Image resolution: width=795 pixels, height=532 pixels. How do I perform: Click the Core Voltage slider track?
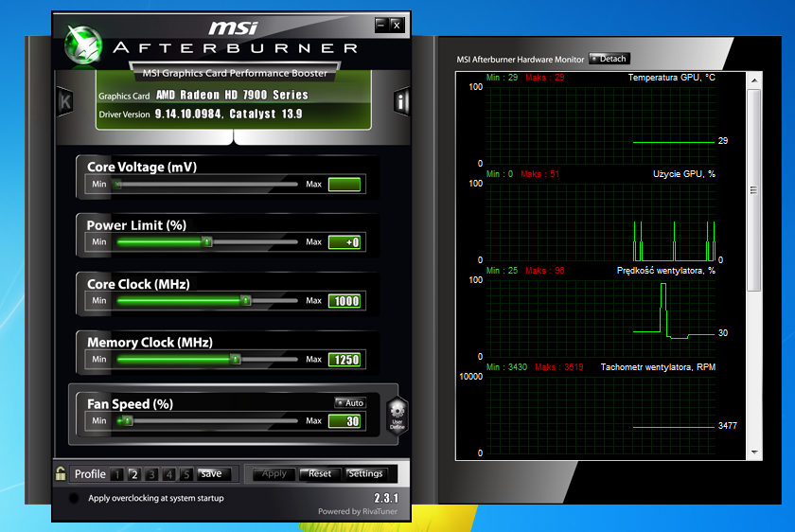coord(206,184)
